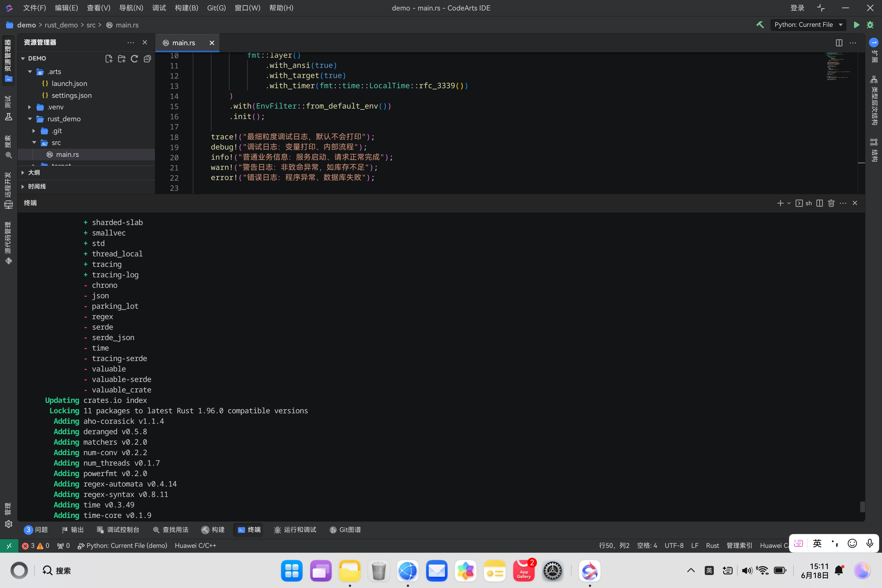Expand the .venv folder
882x588 pixels.
(30, 107)
